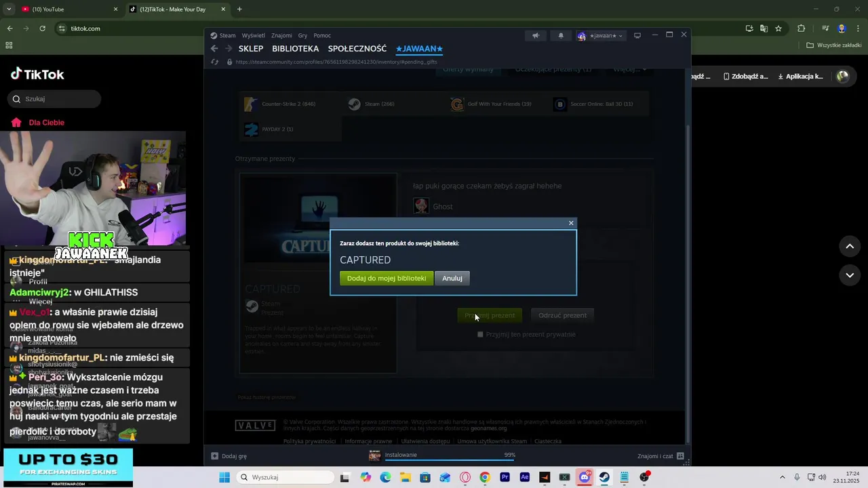Viewport: 868px width, 488px height.
Task: Click Przyjmij prezent button
Action: coord(490,315)
